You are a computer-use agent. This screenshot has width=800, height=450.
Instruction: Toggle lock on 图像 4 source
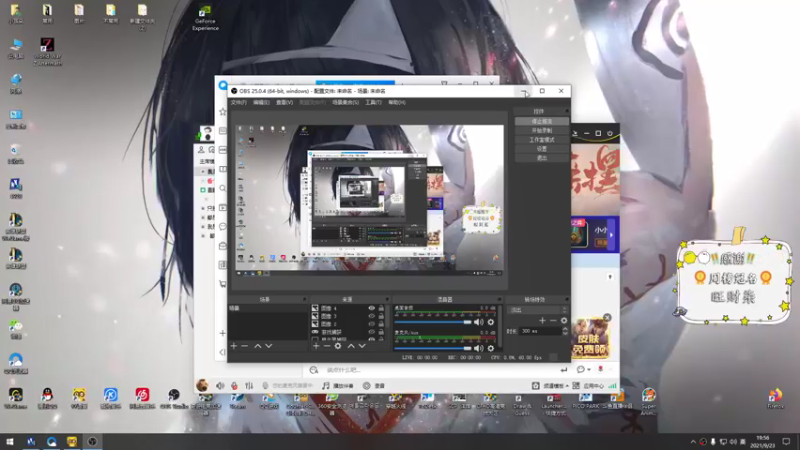point(381,308)
